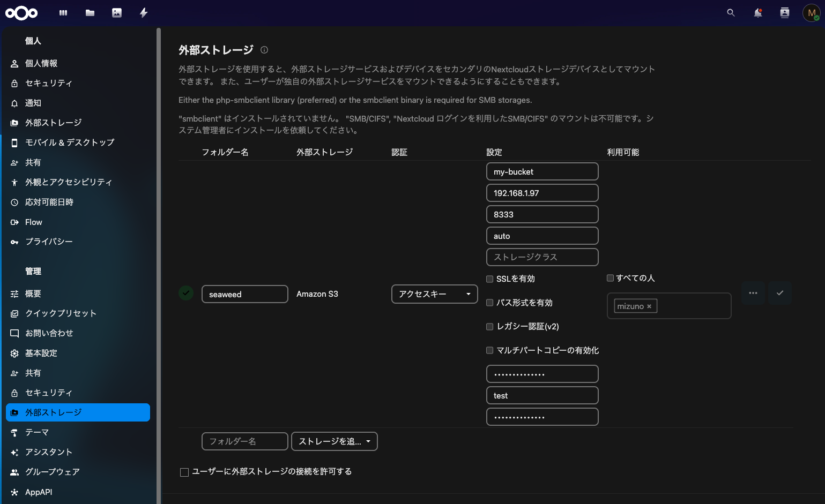Open the アクセスキー authentication dropdown
The width and height of the screenshot is (825, 504).
click(x=434, y=294)
